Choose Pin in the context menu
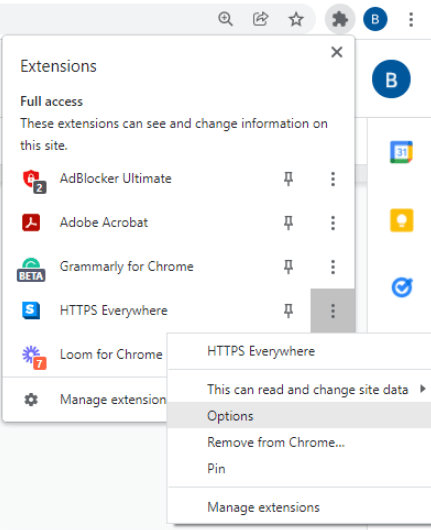 coord(300,468)
